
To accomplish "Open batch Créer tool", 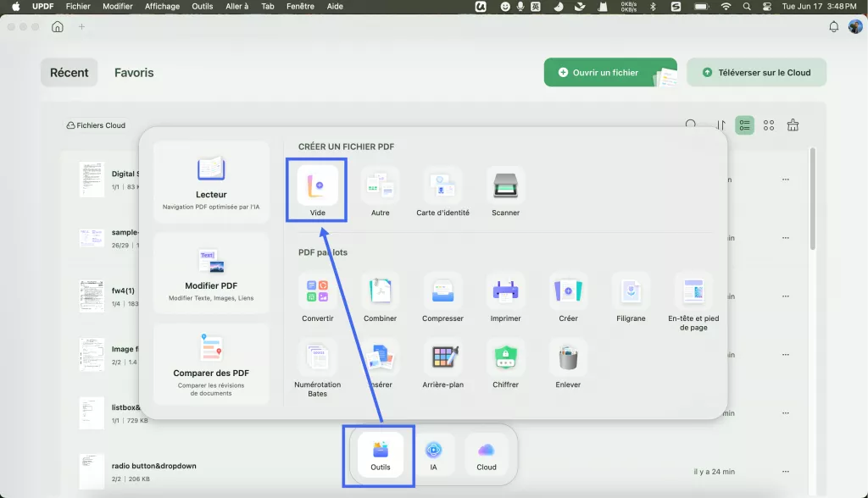I will (568, 297).
